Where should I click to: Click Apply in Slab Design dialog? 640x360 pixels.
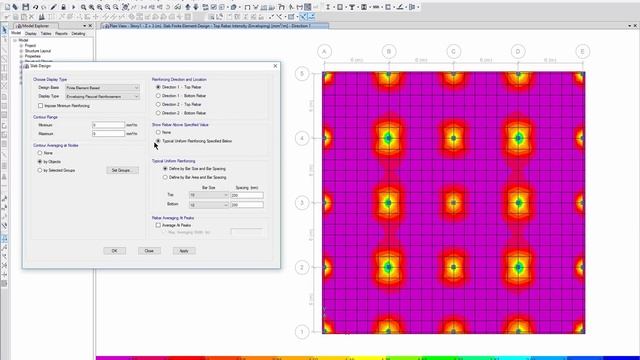coord(184,251)
